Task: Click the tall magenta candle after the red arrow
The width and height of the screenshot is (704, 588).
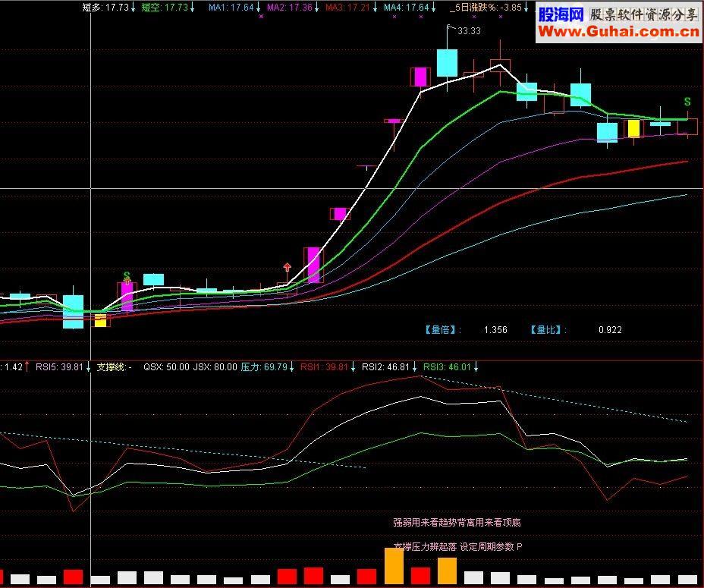Action: click(313, 265)
